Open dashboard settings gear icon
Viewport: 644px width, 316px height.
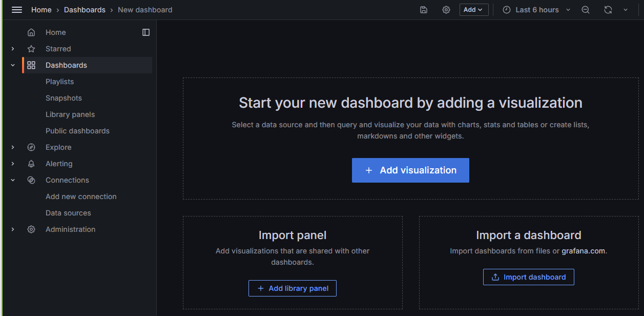pos(446,10)
